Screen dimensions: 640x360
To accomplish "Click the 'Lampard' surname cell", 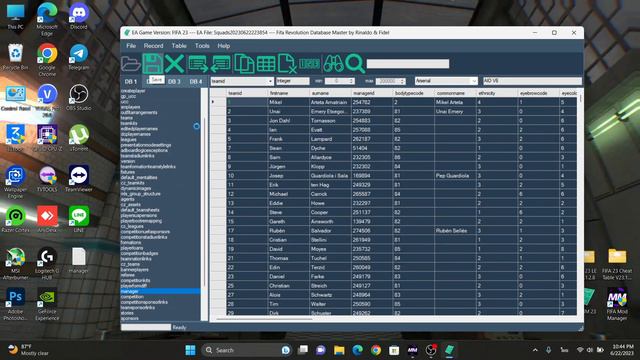I will tap(330, 139).
